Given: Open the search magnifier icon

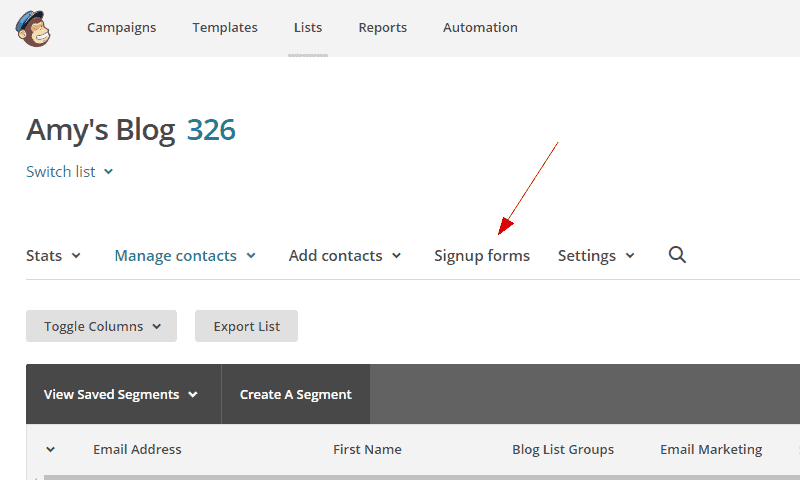Looking at the screenshot, I should point(677,254).
